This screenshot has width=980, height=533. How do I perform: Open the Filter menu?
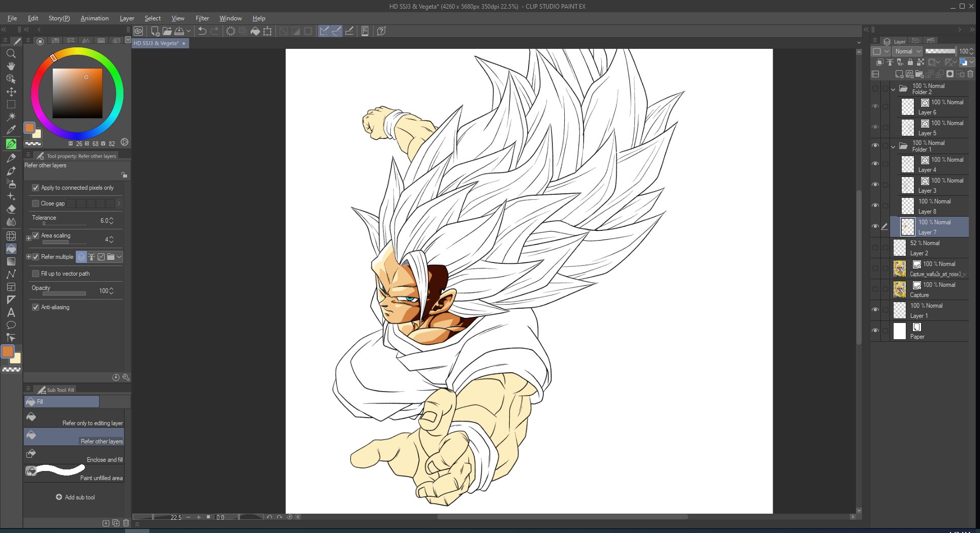click(202, 18)
